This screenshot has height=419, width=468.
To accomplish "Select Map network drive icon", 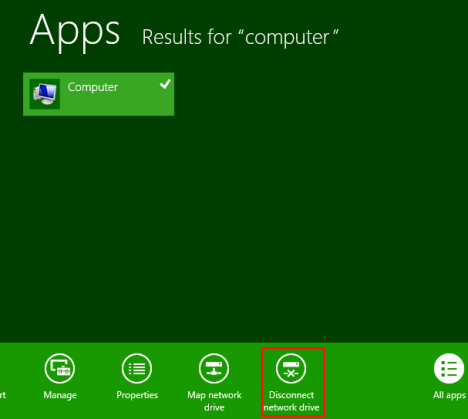I will coord(214,368).
